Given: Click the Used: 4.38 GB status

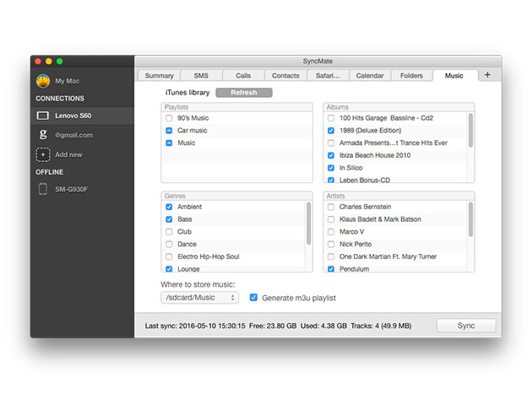Looking at the screenshot, I should [323, 326].
